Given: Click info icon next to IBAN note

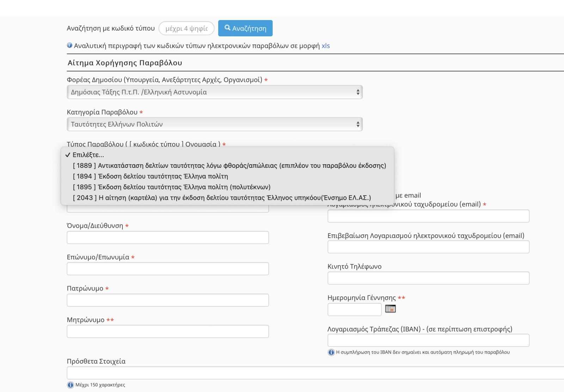Looking at the screenshot, I should pyautogui.click(x=331, y=352).
